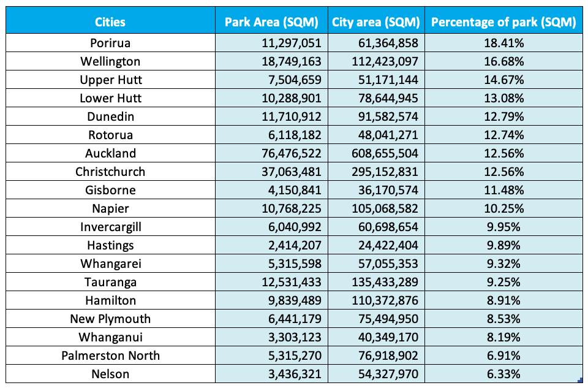Select the Whanganui city cell

110,337
